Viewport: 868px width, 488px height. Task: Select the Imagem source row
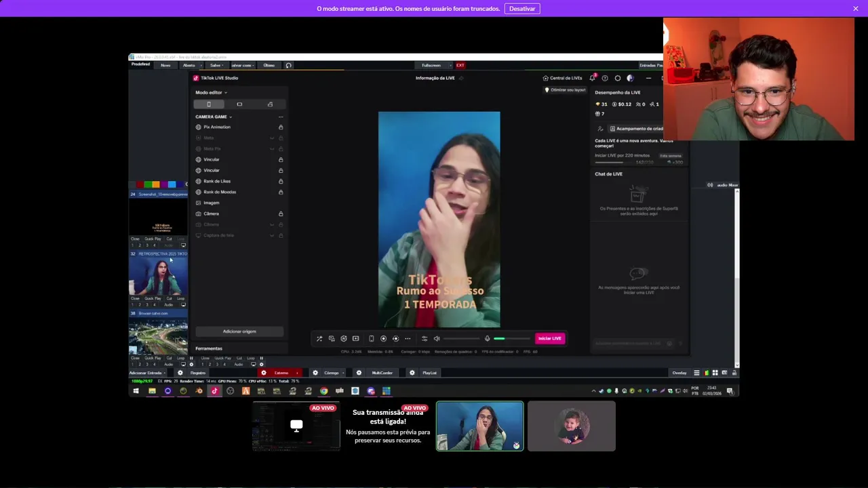click(x=239, y=203)
